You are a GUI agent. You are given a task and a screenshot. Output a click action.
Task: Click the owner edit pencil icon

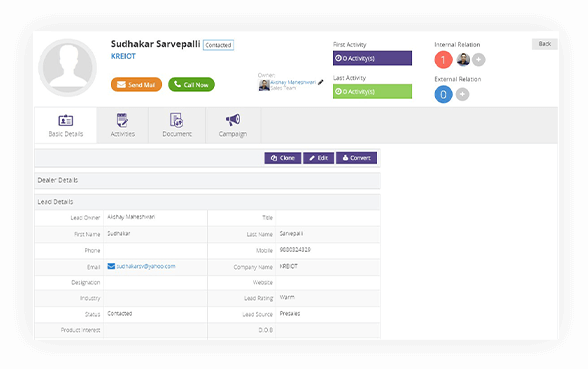[x=321, y=82]
